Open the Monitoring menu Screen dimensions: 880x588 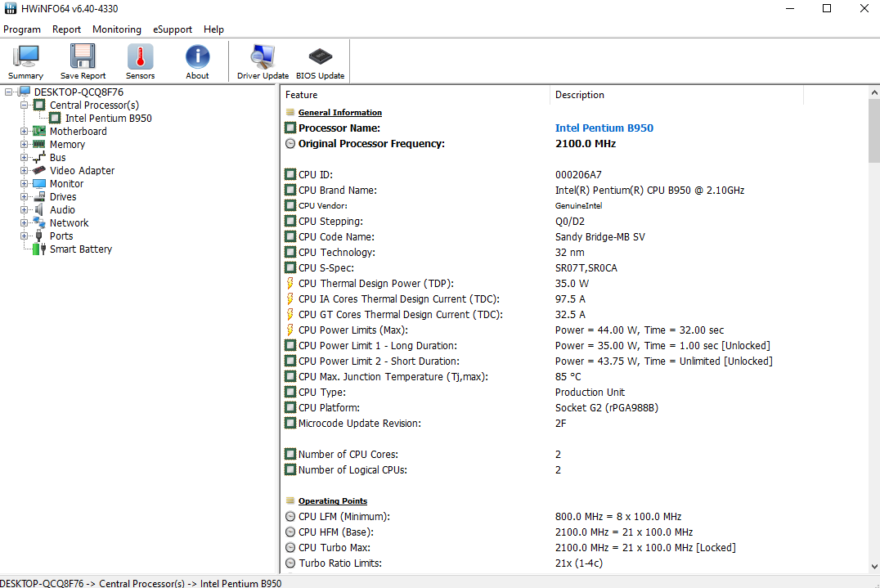[116, 29]
